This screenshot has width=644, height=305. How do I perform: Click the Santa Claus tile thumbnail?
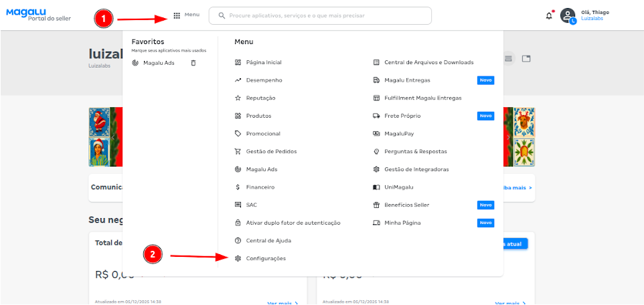pyautogui.click(x=99, y=122)
